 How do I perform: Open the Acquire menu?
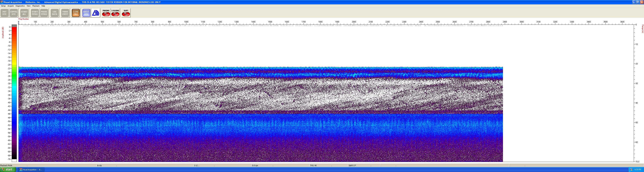tap(11, 6)
